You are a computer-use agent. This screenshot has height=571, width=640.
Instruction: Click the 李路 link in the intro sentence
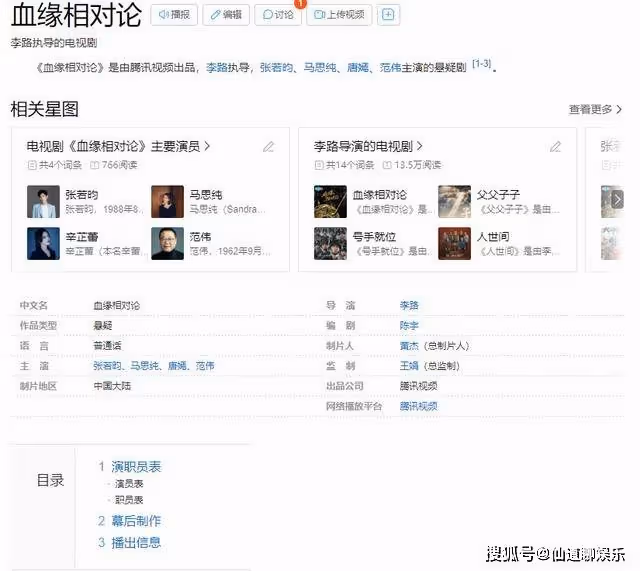point(216,67)
